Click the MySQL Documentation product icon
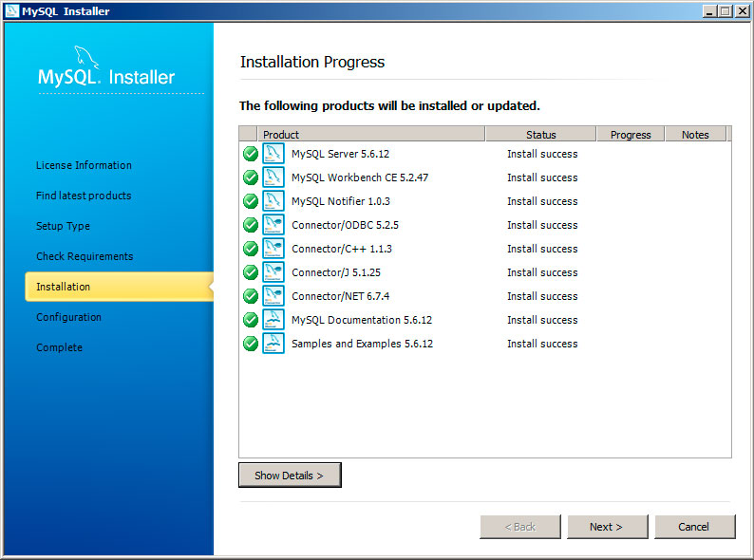Screen dimensions: 754x560 click(273, 320)
